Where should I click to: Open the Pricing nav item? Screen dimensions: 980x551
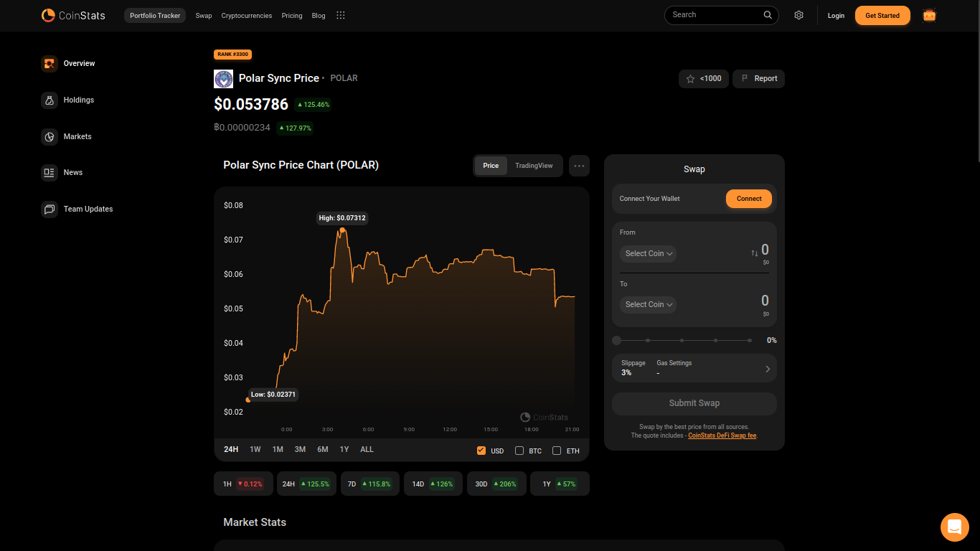tap(292, 16)
